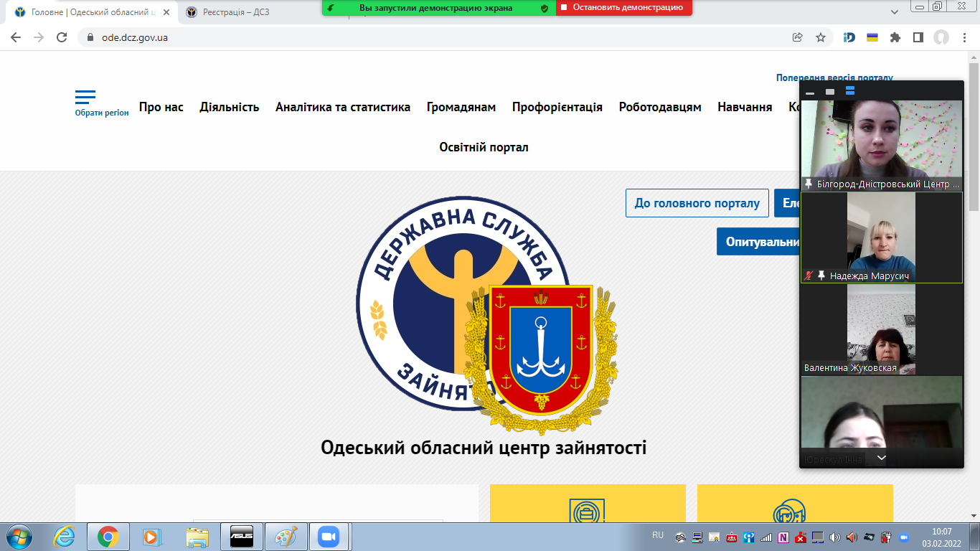Click the address bar showing ode.dcz.gov.ua
Image resolution: width=980 pixels, height=551 pixels.
[x=430, y=37]
